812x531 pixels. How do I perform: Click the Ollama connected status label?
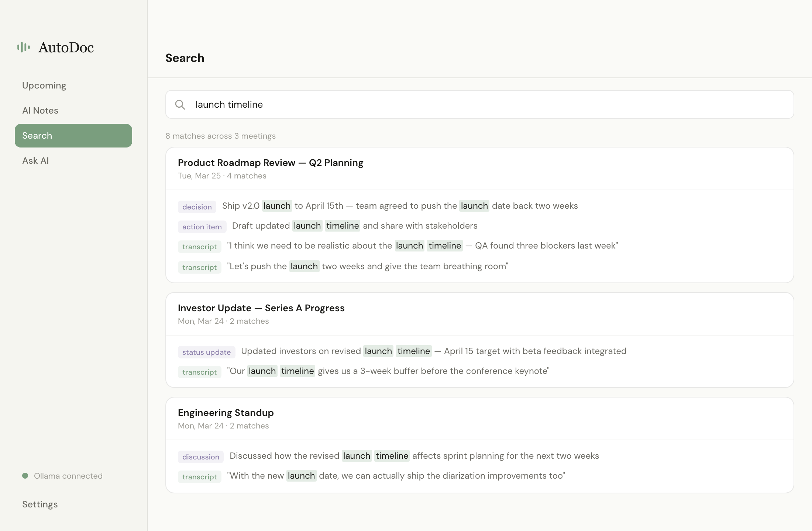[x=68, y=476]
